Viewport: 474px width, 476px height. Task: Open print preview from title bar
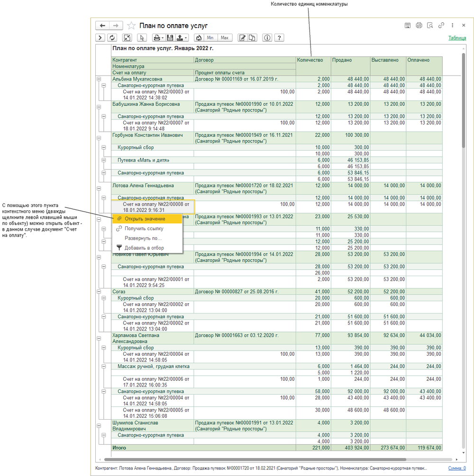click(430, 26)
